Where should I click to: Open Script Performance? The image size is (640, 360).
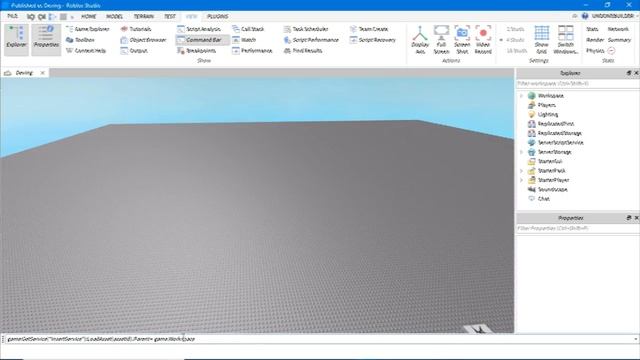pyautogui.click(x=311, y=40)
